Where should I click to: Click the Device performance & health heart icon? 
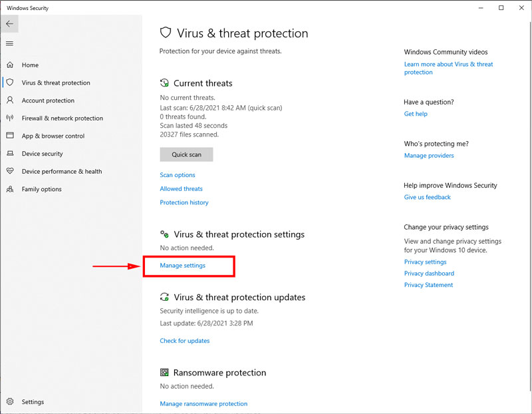point(9,171)
